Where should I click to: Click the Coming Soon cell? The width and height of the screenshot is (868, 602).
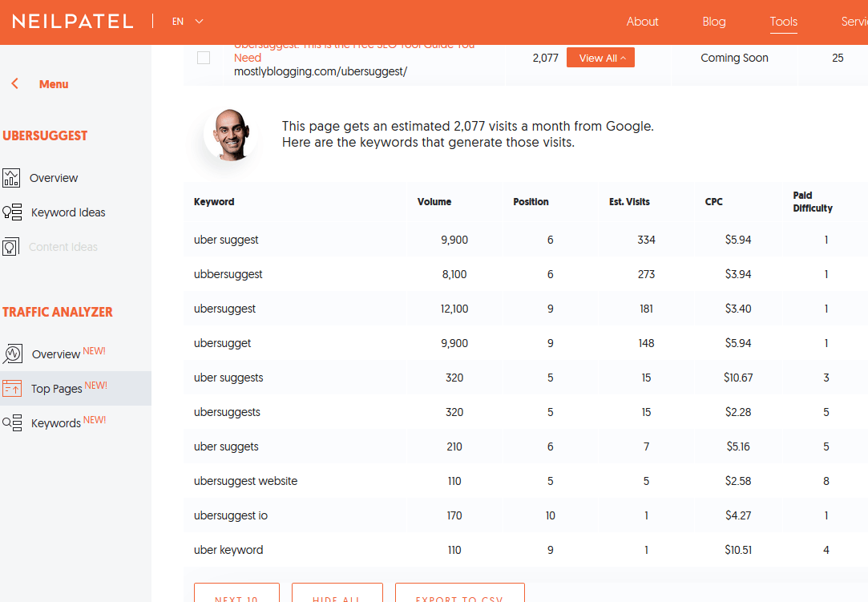pyautogui.click(x=735, y=58)
